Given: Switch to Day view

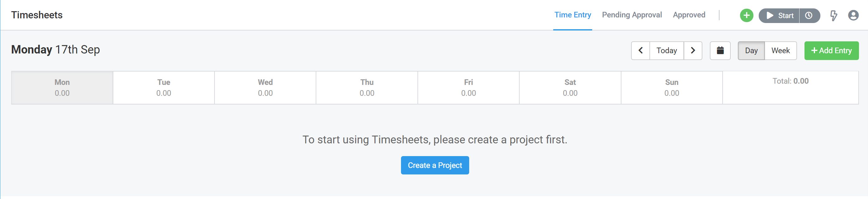Looking at the screenshot, I should pyautogui.click(x=751, y=50).
